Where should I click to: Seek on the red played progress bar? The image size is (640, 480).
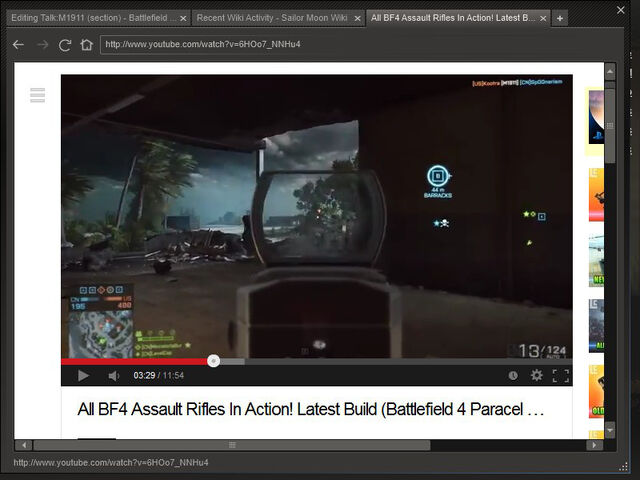click(134, 361)
